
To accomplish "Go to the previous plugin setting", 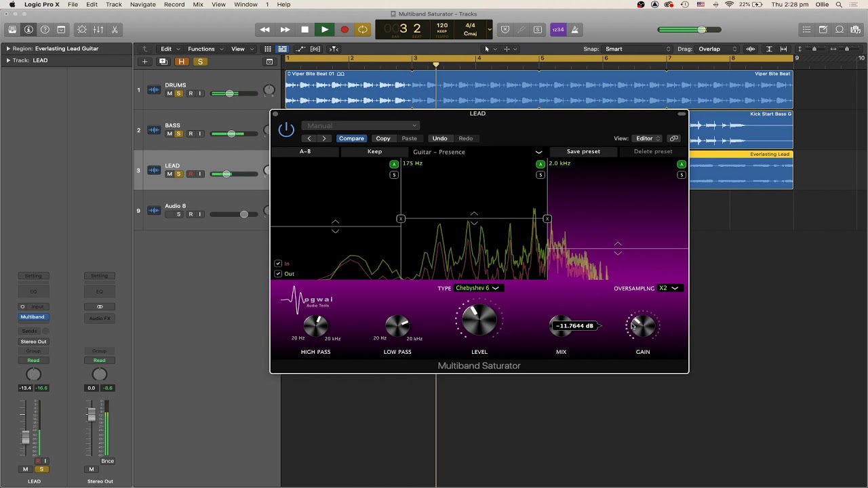I will (x=309, y=138).
